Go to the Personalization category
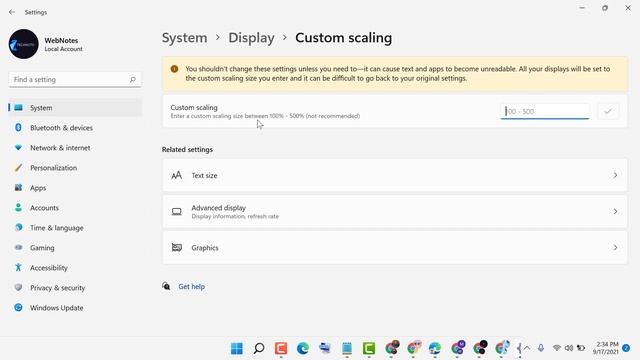The height and width of the screenshot is (360, 640). coord(75,168)
